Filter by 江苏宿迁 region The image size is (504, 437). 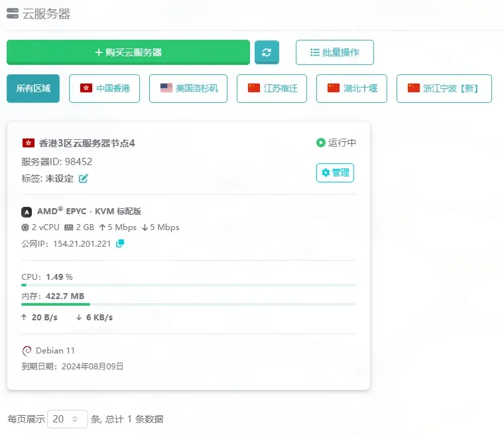(272, 88)
